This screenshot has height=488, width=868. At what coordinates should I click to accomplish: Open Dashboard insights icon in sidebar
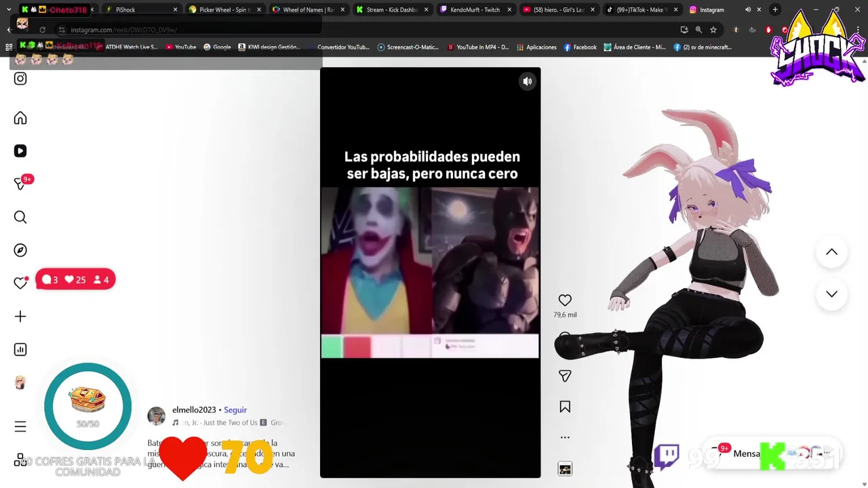(20, 350)
